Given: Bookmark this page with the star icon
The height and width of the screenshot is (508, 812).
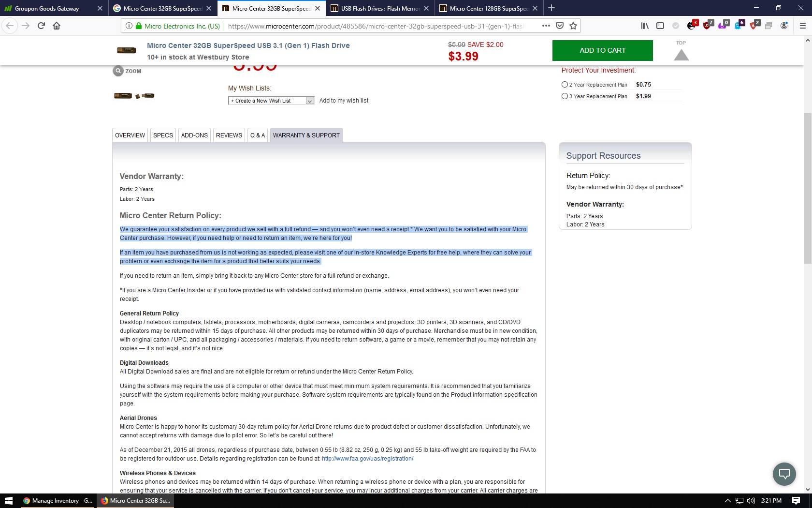Looking at the screenshot, I should (573, 26).
